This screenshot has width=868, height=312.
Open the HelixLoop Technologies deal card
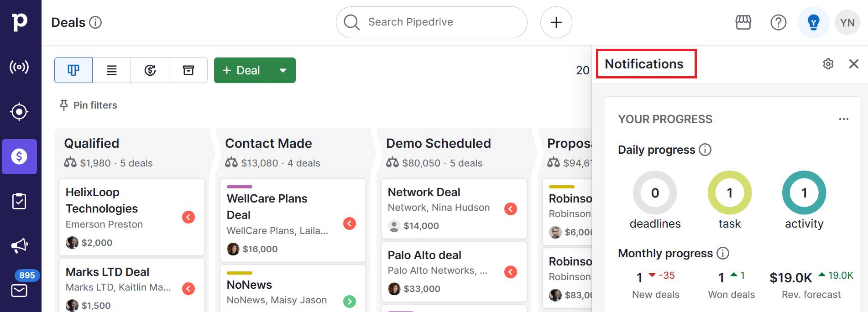click(132, 217)
